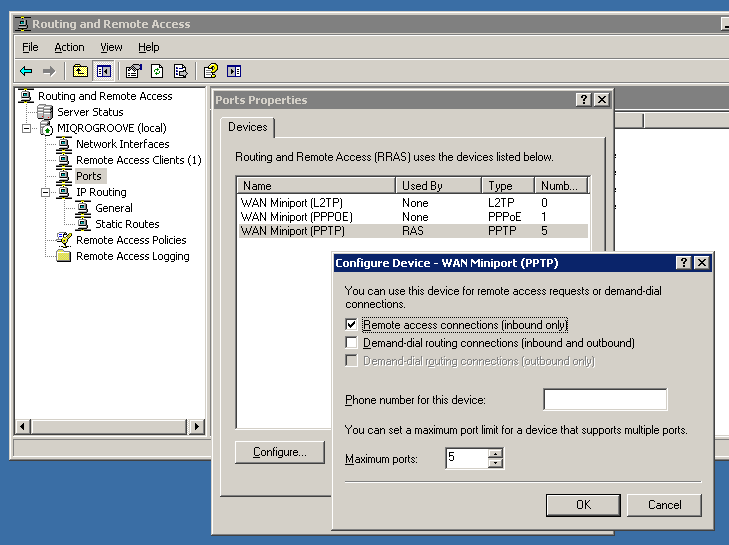Click the Cancel button in Configure Device
The height and width of the screenshot is (545, 729).
point(664,505)
